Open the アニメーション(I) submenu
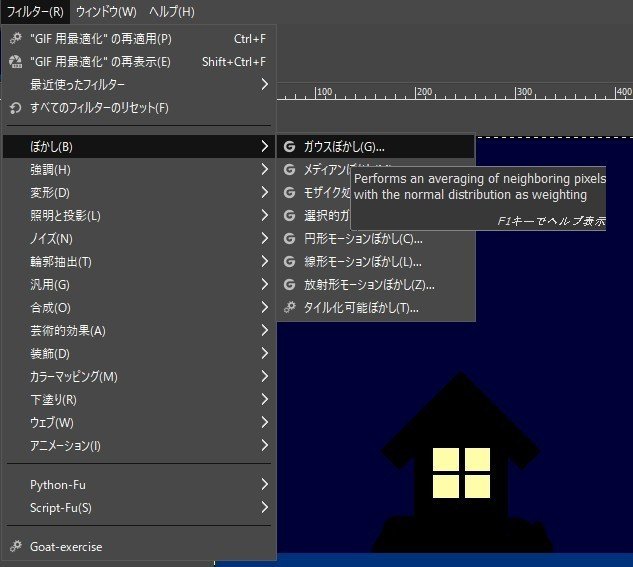Image resolution: width=633 pixels, height=567 pixels. pyautogui.click(x=139, y=446)
